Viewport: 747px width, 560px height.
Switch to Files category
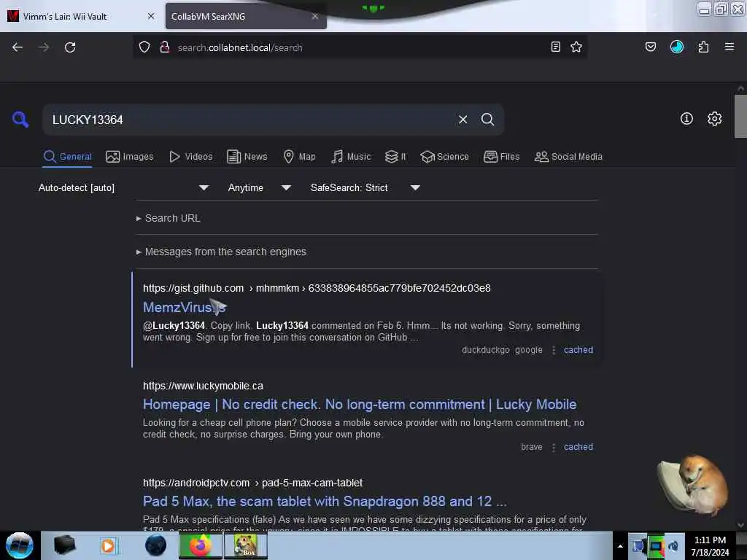click(502, 157)
